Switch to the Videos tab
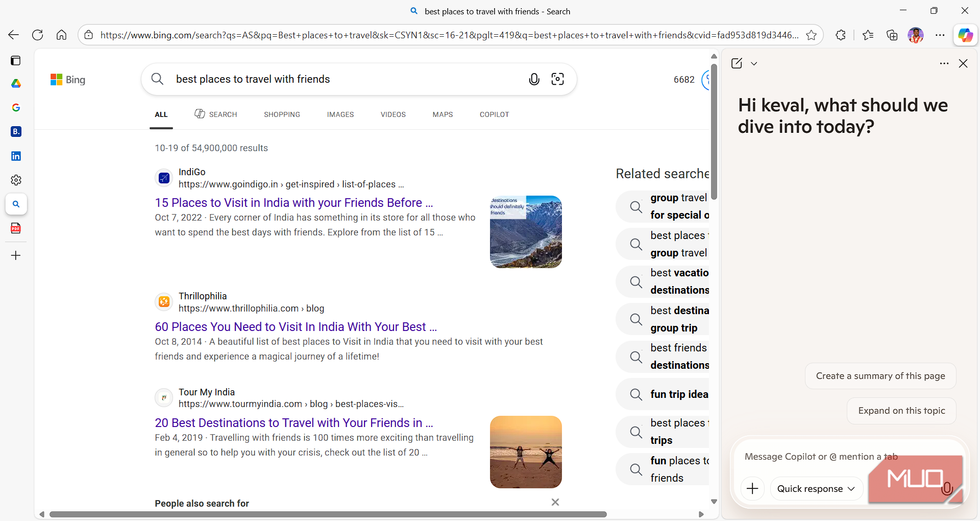 [x=393, y=114]
